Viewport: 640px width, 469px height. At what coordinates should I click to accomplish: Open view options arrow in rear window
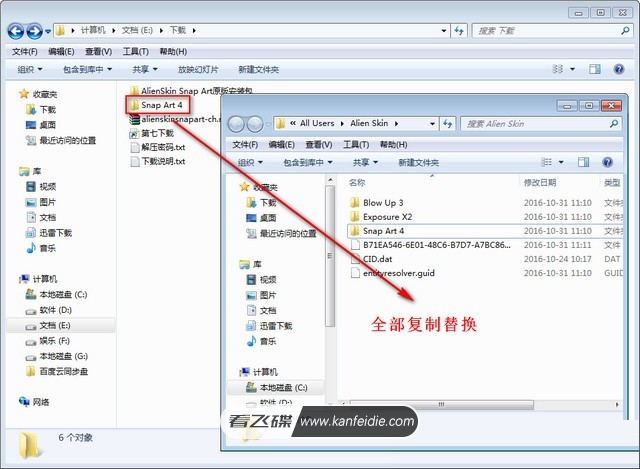pyautogui.click(x=572, y=69)
